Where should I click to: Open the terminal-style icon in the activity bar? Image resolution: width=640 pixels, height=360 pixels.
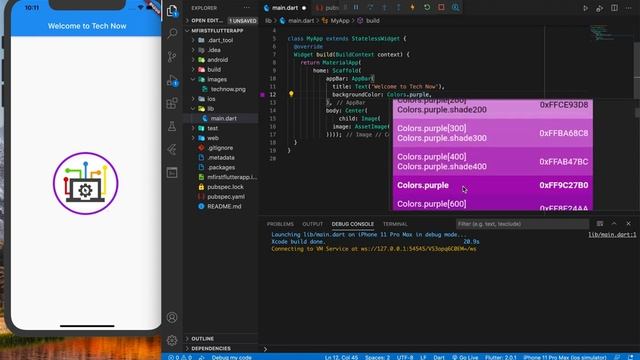point(172,173)
